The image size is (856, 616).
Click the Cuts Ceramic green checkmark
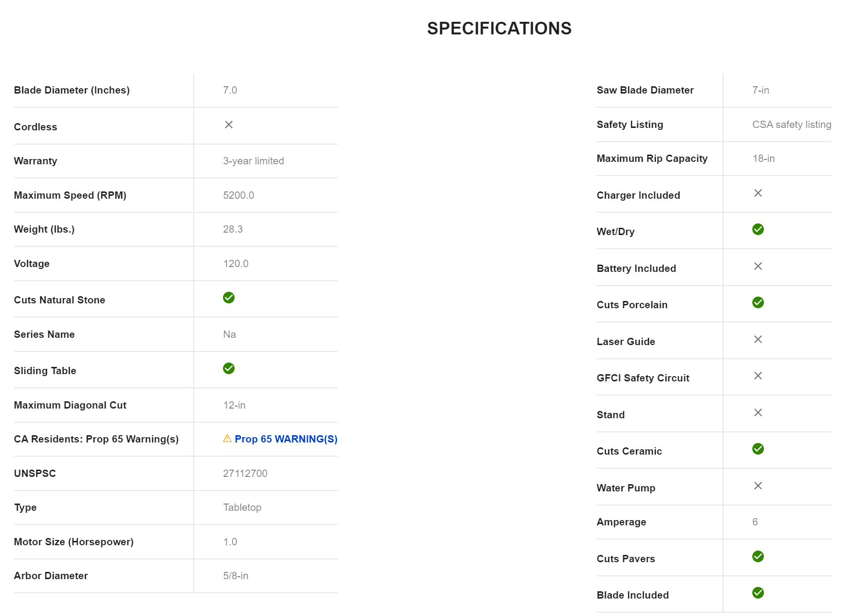[x=758, y=449]
